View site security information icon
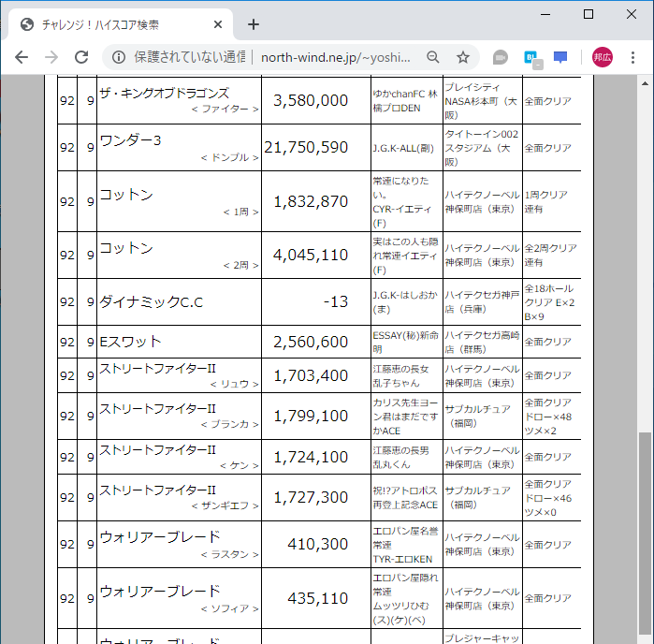This screenshot has width=654, height=644. click(119, 57)
